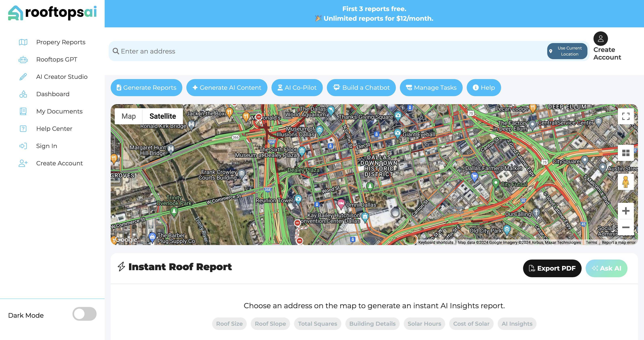Image resolution: width=644 pixels, height=340 pixels.
Task: Select the Solar Hours chip
Action: click(x=424, y=324)
